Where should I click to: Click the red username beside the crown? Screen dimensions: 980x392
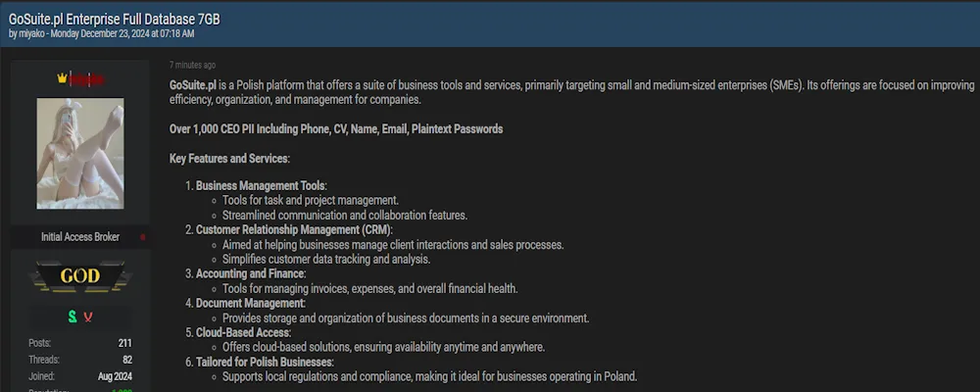[x=86, y=78]
